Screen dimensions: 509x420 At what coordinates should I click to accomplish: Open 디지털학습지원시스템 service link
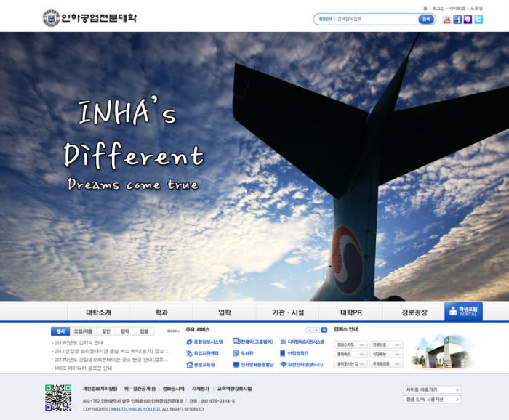pyautogui.click(x=302, y=342)
